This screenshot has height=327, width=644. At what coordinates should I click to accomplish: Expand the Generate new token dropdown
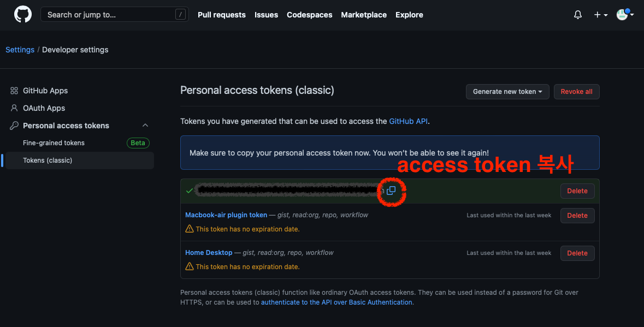point(507,92)
